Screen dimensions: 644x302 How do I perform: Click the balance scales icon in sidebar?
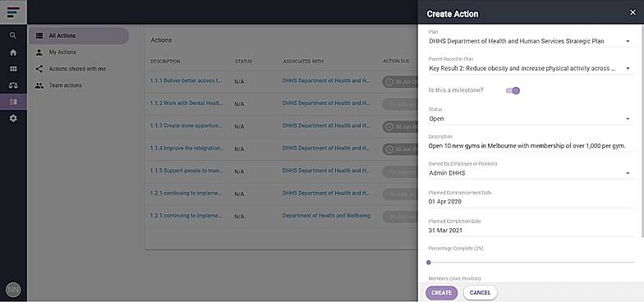[x=13, y=85]
